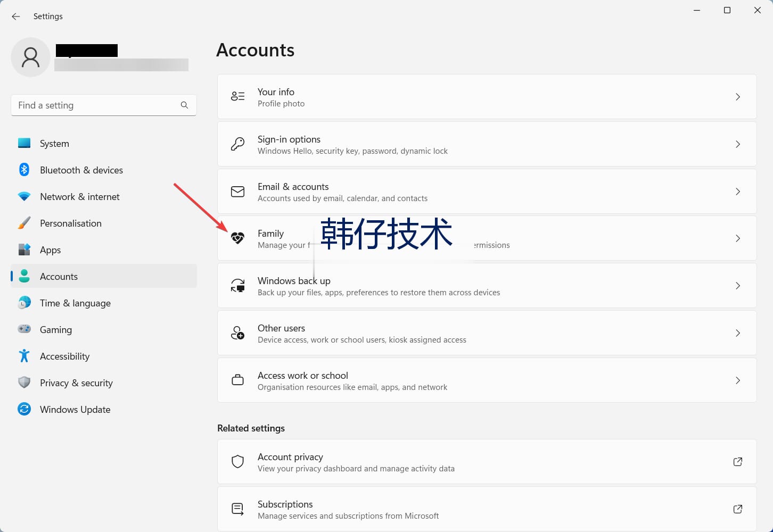Select the Accounts sidebar item
773x532 pixels.
pyautogui.click(x=104, y=277)
